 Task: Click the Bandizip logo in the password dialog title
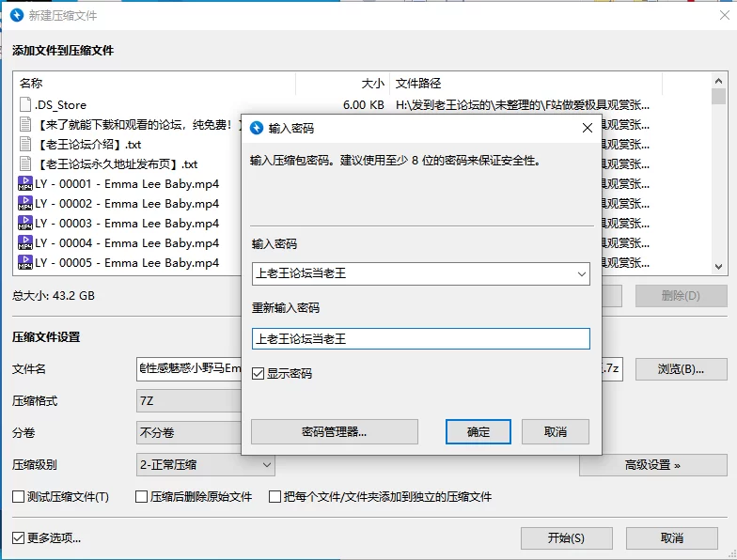[257, 128]
